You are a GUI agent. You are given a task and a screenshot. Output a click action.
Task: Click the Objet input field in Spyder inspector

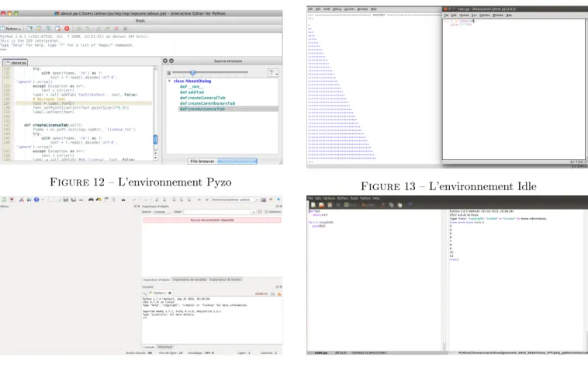(x=217, y=212)
